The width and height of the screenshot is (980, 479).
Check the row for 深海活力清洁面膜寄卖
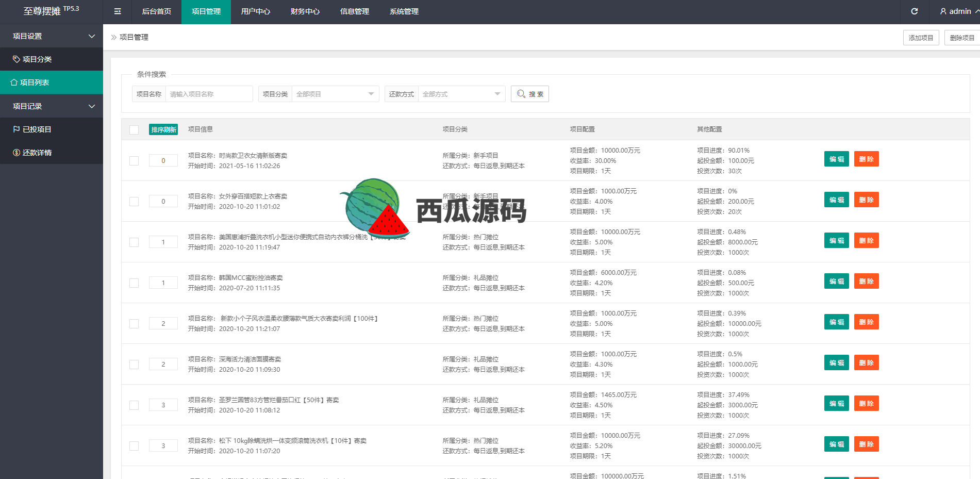[x=134, y=365]
